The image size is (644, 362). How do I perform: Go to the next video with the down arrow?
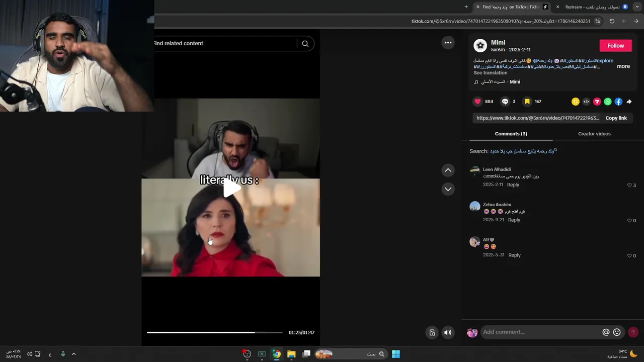(x=448, y=189)
